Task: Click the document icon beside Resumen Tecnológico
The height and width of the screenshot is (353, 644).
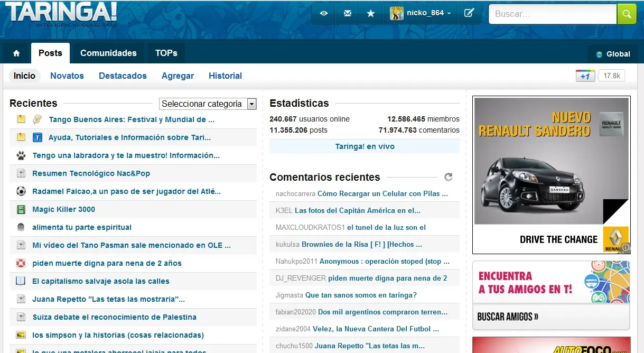Action: pyautogui.click(x=21, y=173)
